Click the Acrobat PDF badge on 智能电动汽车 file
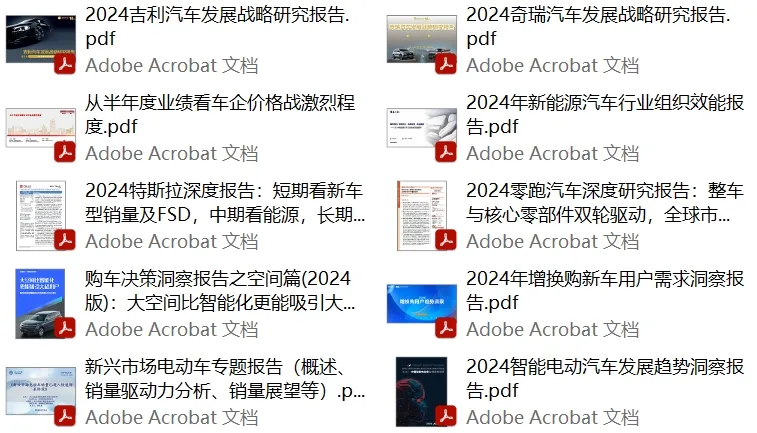 tap(446, 416)
